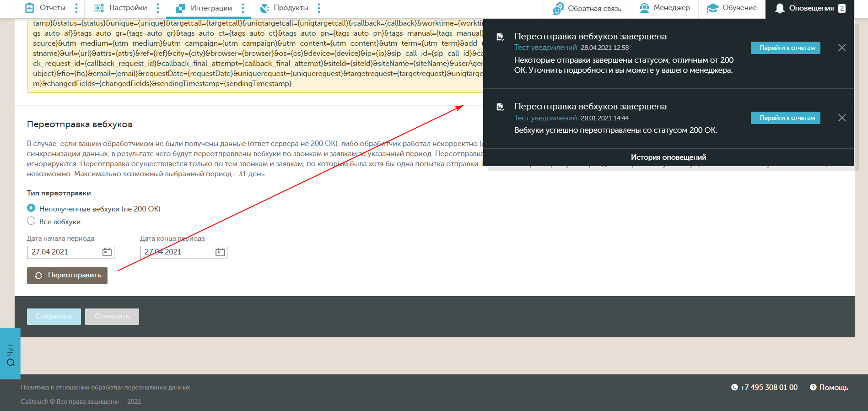Image resolution: width=868 pixels, height=411 pixels.
Task: Dismiss the 28.01.2021 14:44 notification
Action: tap(842, 118)
